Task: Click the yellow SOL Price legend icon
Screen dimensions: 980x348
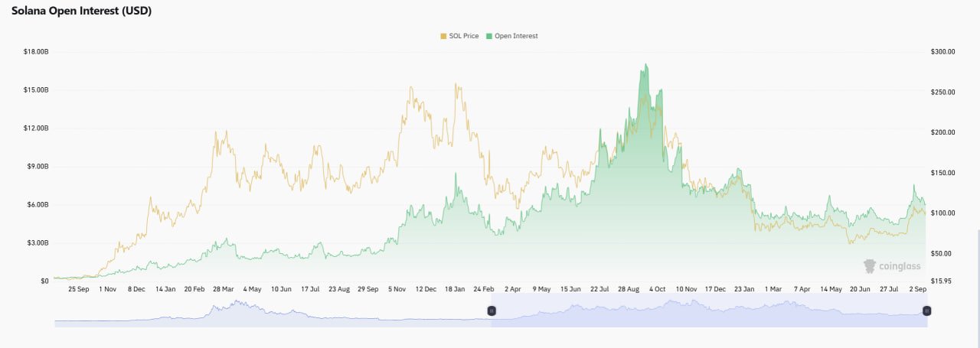Action: coord(443,36)
